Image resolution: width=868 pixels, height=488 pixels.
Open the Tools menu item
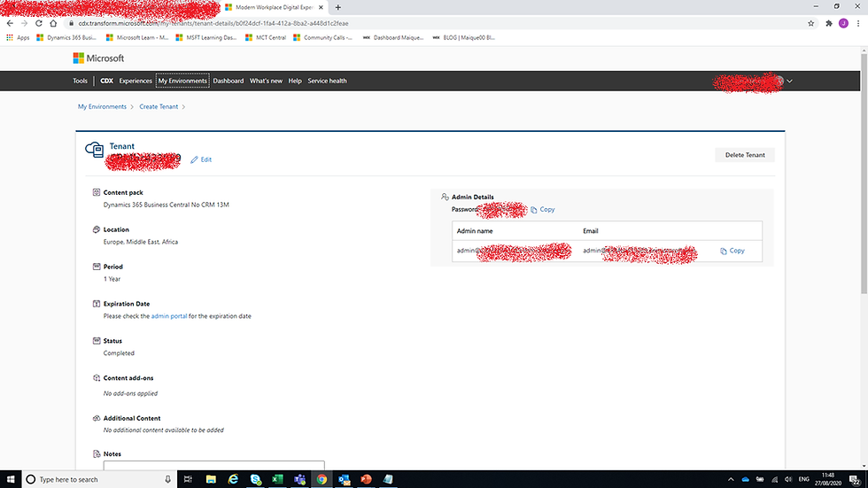tap(80, 81)
